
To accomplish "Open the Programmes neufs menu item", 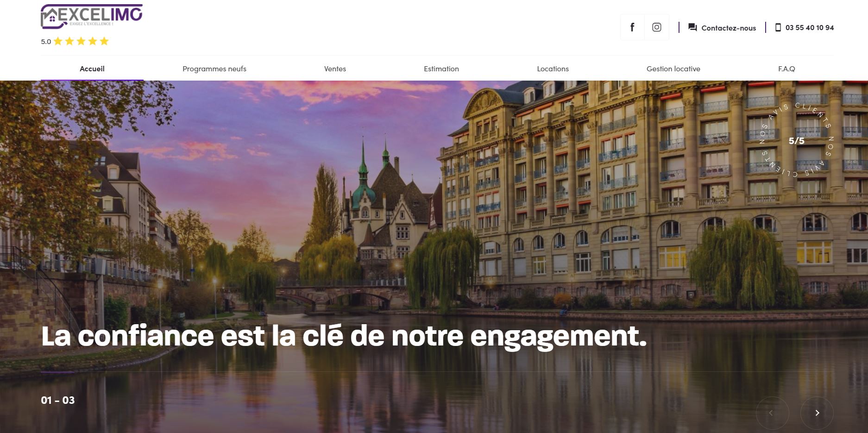I will (x=214, y=69).
